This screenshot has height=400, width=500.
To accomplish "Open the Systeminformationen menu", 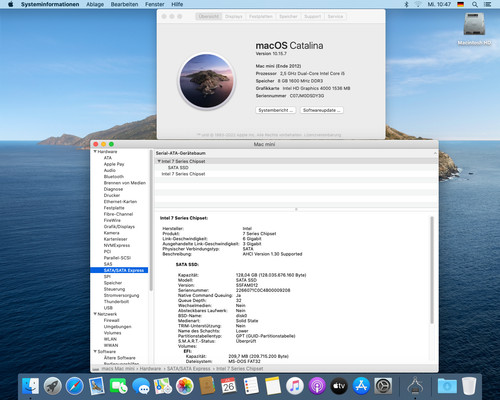I will point(50,4).
